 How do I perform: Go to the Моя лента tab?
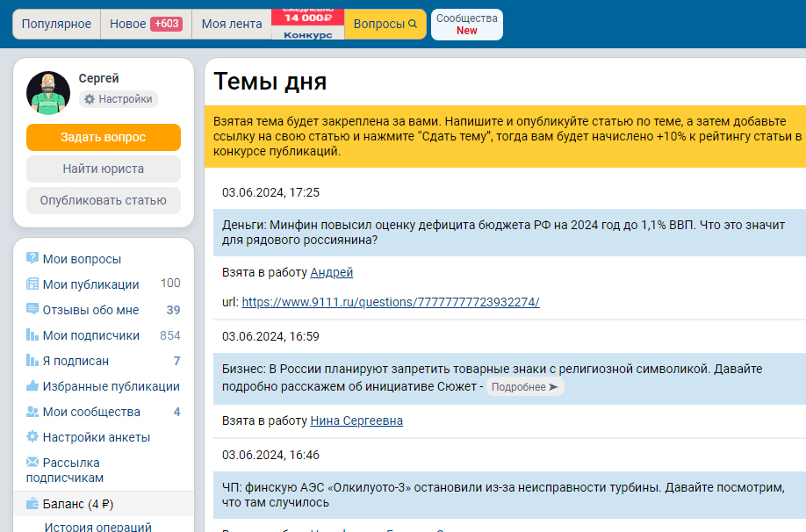pyautogui.click(x=232, y=25)
